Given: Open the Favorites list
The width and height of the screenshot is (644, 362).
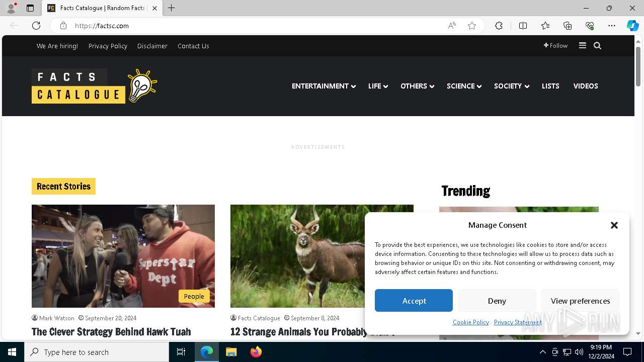Looking at the screenshot, I should point(545,26).
